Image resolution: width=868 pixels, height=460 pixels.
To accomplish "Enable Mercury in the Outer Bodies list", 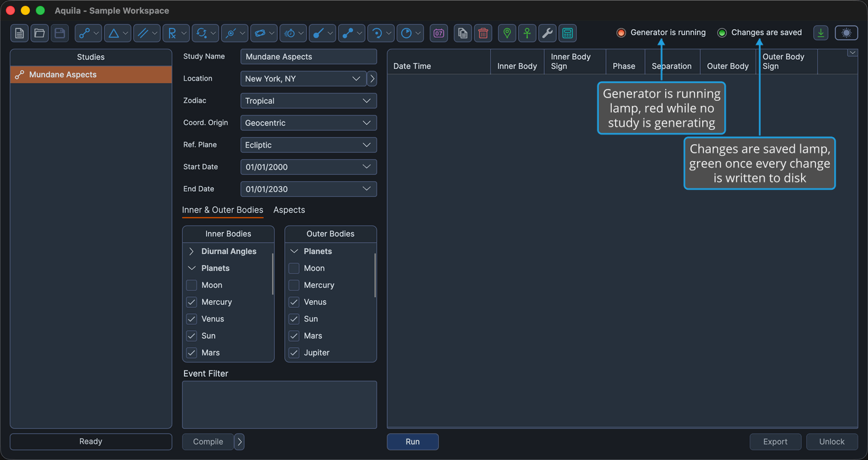I will [294, 285].
